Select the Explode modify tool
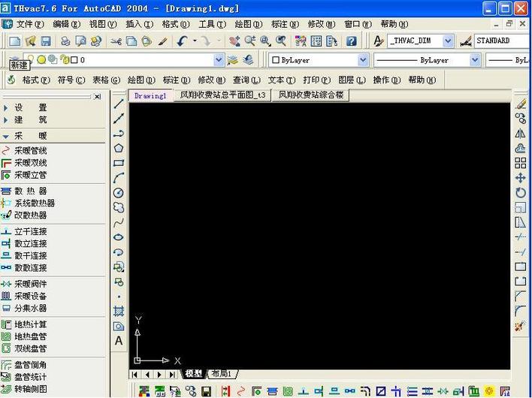 [521, 326]
